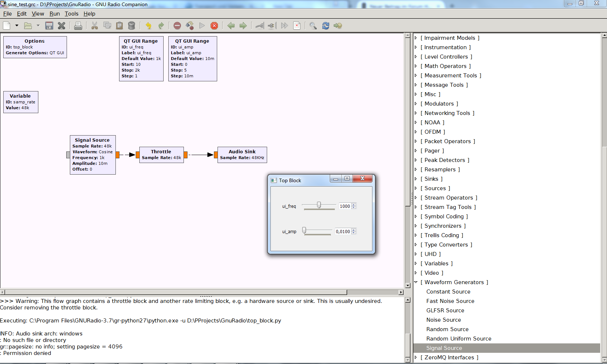The image size is (607, 364).
Task: Expand the Modulators category
Action: click(416, 104)
